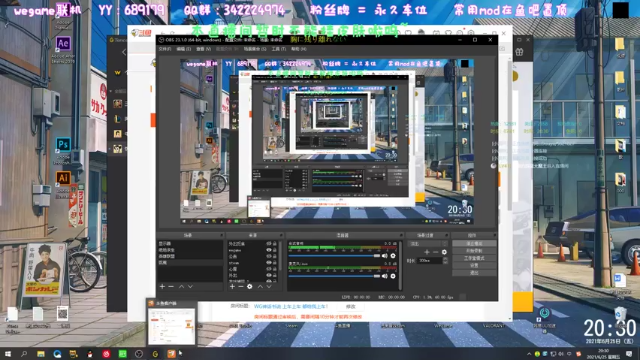Screen dimensions: 640x360
Task: Adjust the first mixer channel volume slider
Action: 334,256
